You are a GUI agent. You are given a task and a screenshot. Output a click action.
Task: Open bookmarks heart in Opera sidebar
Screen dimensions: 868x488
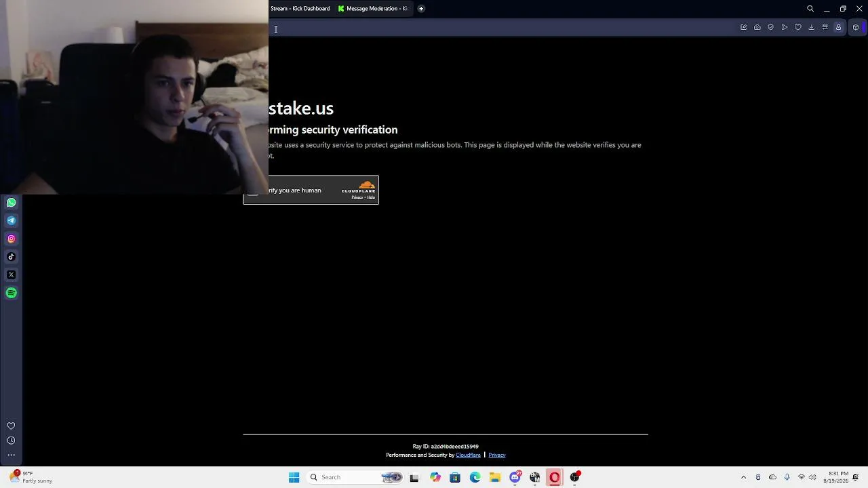[x=11, y=426]
